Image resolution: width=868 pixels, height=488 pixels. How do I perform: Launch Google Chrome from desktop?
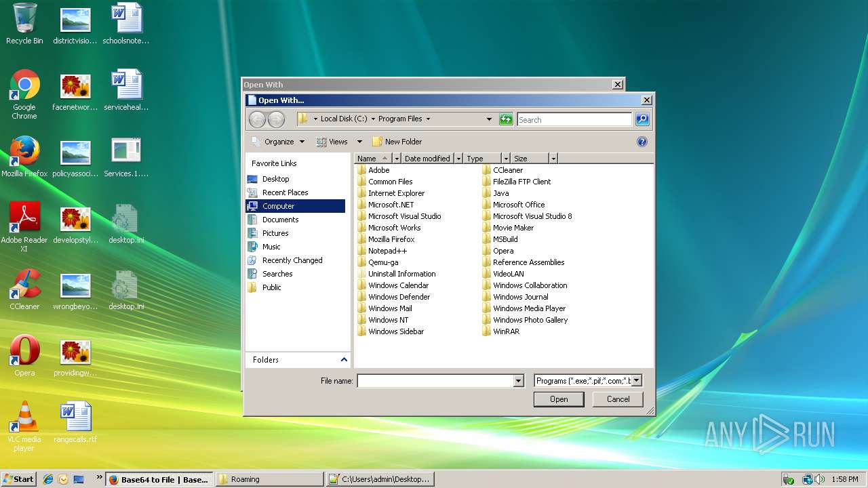[24, 94]
